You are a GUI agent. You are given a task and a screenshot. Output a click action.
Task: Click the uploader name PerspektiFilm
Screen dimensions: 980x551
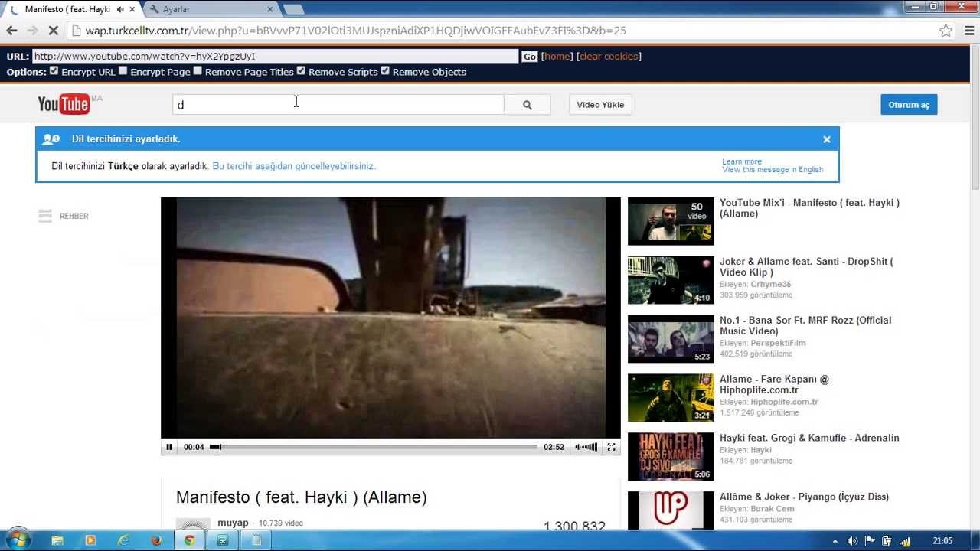pos(778,344)
